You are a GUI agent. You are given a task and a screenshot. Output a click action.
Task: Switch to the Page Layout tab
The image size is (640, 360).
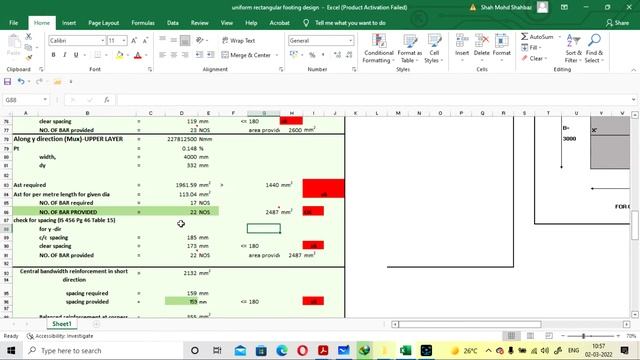[x=104, y=23]
